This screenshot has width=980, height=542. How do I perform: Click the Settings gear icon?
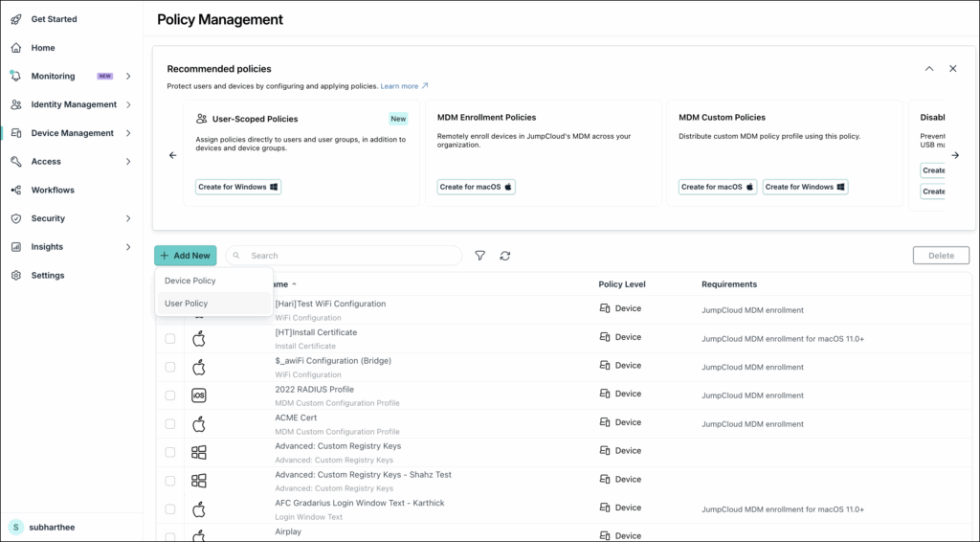coord(16,275)
